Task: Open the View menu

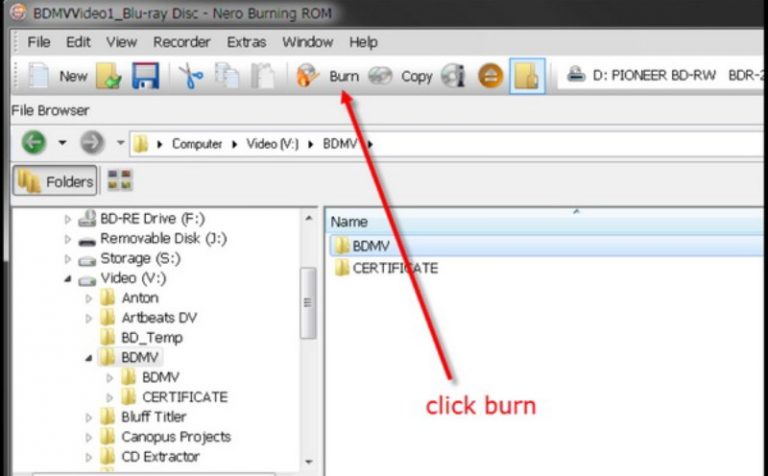Action: (121, 42)
